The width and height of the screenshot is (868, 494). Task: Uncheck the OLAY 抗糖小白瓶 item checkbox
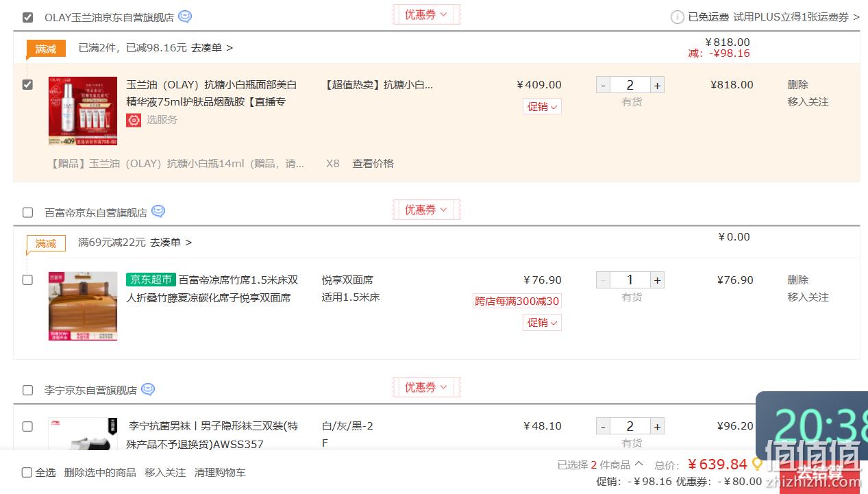(27, 85)
